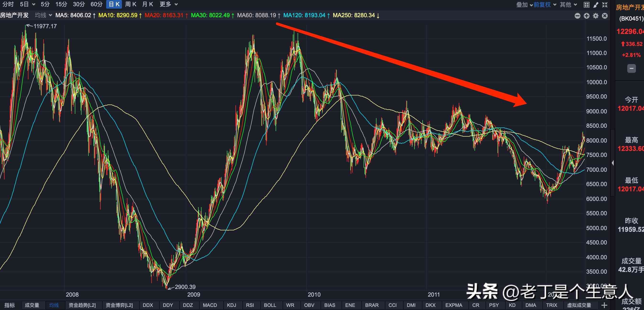This screenshot has width=644, height=310.
Task: Click the exit fullscreen shrink icon
Action: tap(605, 5)
